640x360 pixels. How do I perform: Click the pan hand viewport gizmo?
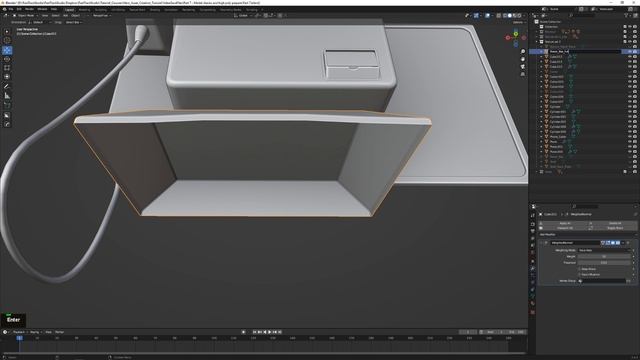(523, 59)
